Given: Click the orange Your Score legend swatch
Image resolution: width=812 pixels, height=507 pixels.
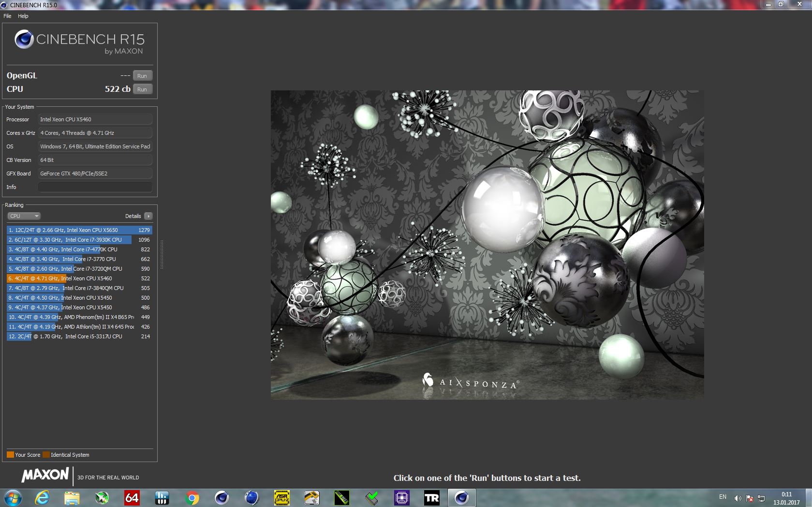Looking at the screenshot, I should (10, 455).
